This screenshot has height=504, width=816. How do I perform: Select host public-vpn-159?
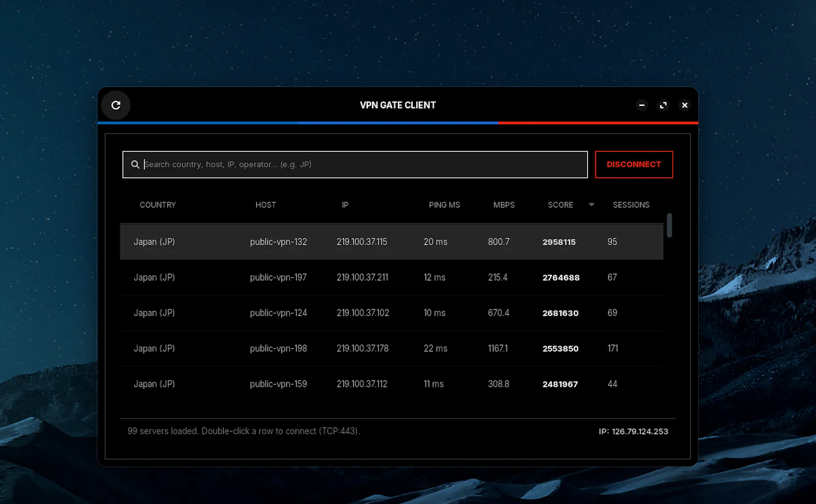278,384
